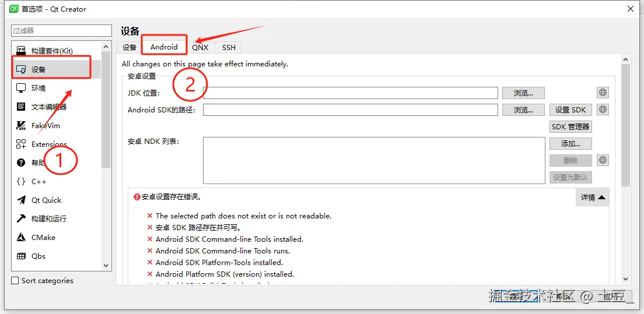Click the Android SDK的路径 input field
Viewport: 644px width, 314px height.
click(x=351, y=110)
